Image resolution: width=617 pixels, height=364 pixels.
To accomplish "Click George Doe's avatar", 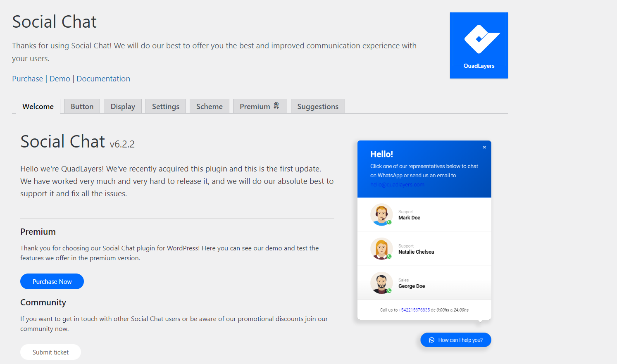I will 381,283.
